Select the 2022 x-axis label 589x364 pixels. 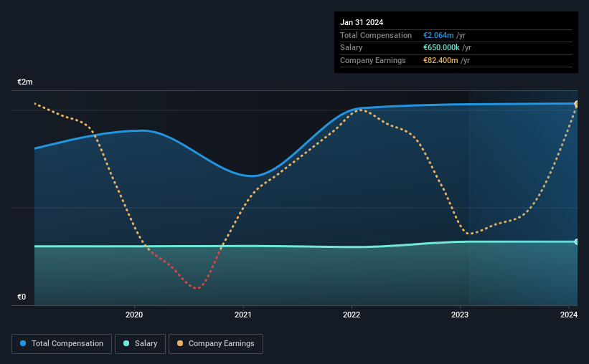(x=352, y=315)
